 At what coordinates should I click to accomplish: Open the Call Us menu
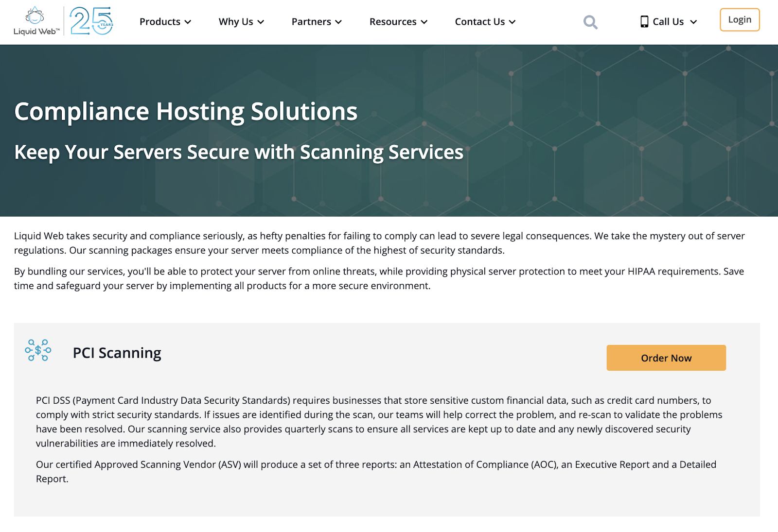(x=669, y=22)
